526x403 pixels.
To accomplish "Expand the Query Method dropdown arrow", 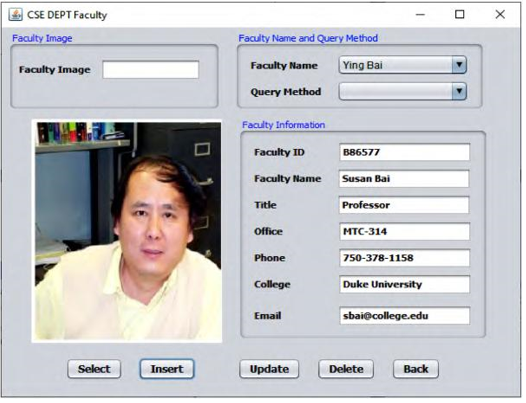I will 459,91.
